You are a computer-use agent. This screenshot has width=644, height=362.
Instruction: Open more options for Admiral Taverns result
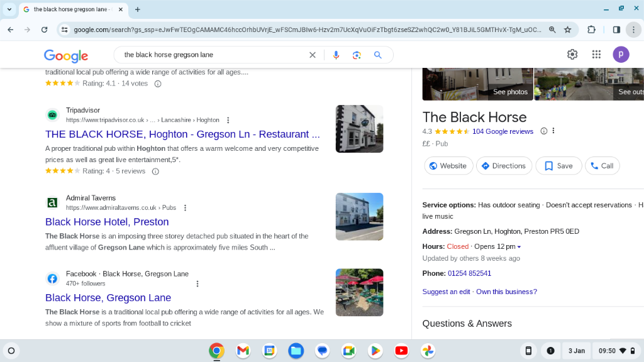186,207
